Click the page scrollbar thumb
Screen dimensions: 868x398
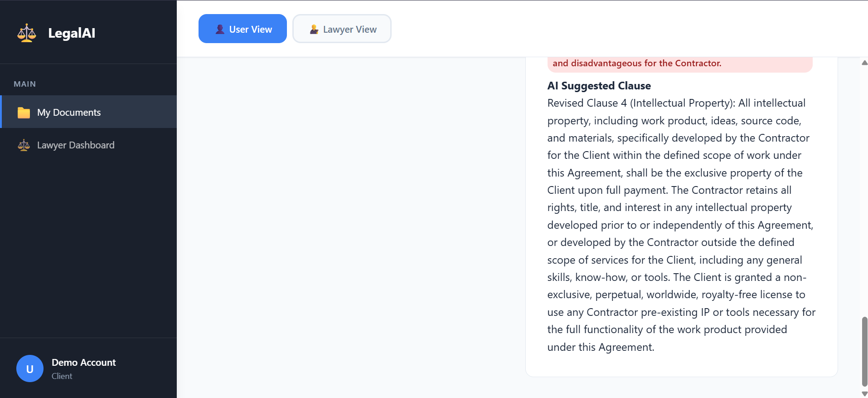[x=864, y=351]
